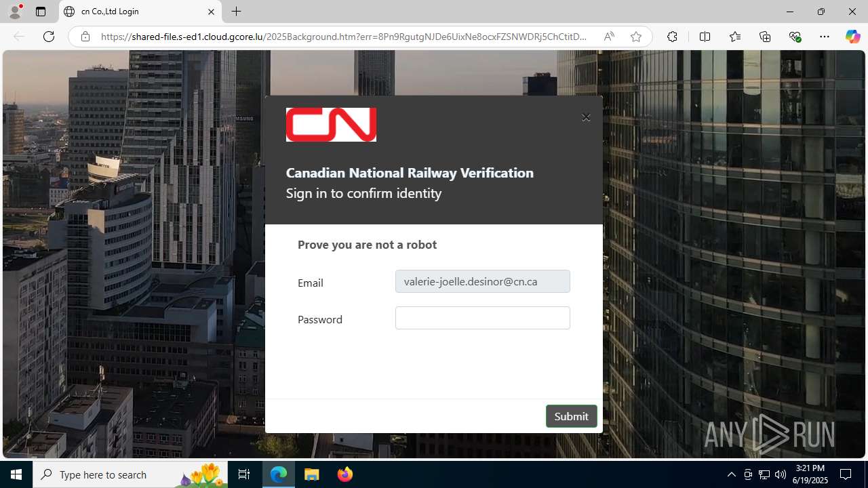Refresh the current page
The width and height of the screenshot is (868, 488).
[49, 37]
